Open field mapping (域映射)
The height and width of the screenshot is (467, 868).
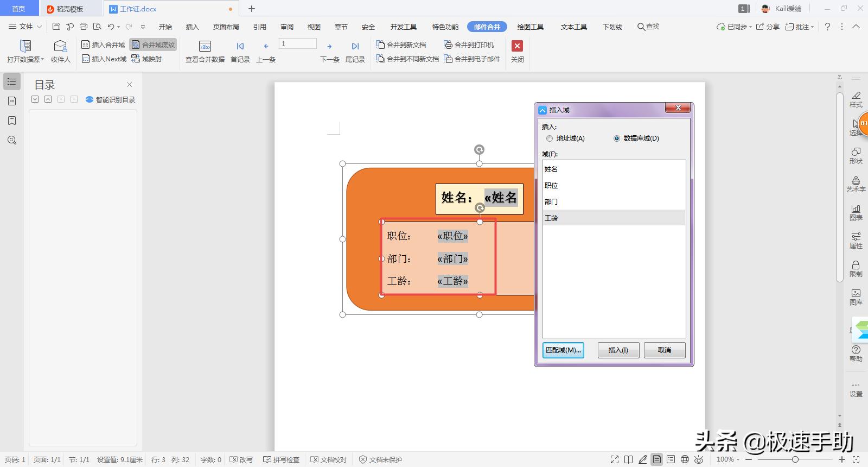(x=146, y=59)
